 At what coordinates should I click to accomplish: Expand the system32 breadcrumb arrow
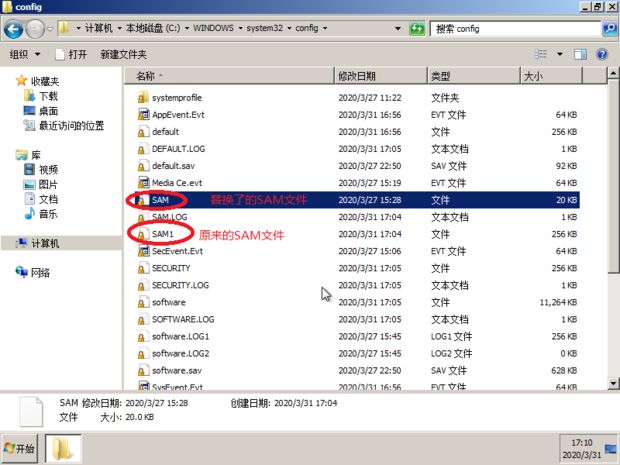[289, 28]
